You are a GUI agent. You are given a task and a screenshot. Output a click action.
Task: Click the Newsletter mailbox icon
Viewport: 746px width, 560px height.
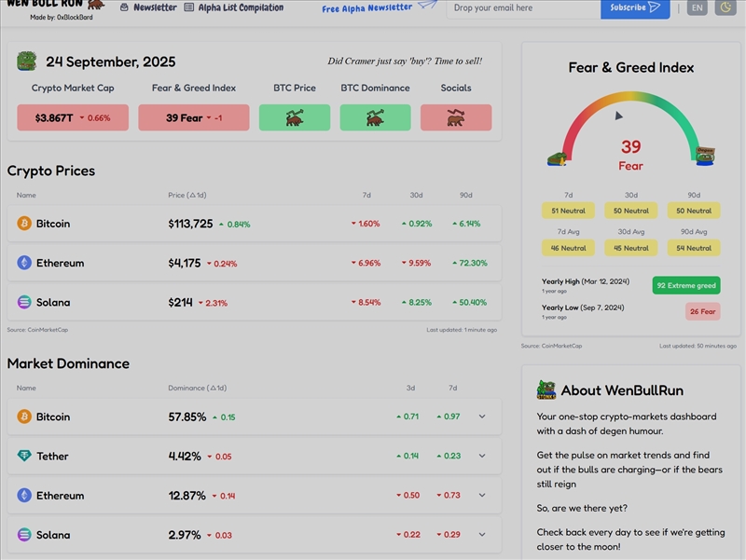(x=124, y=7)
